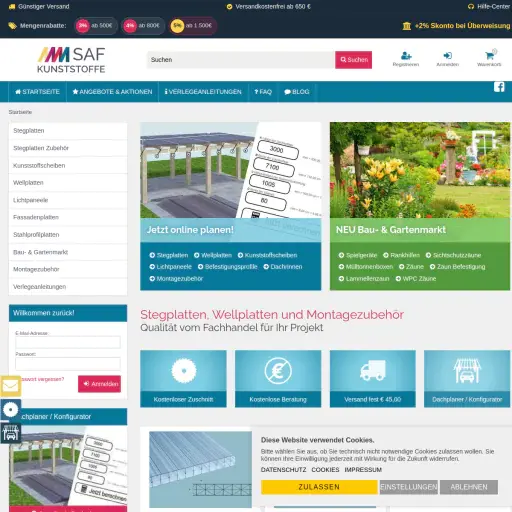This screenshot has width=512, height=512.
Task: Open Kunststoffscheiben link in blue box
Action: click(267, 255)
